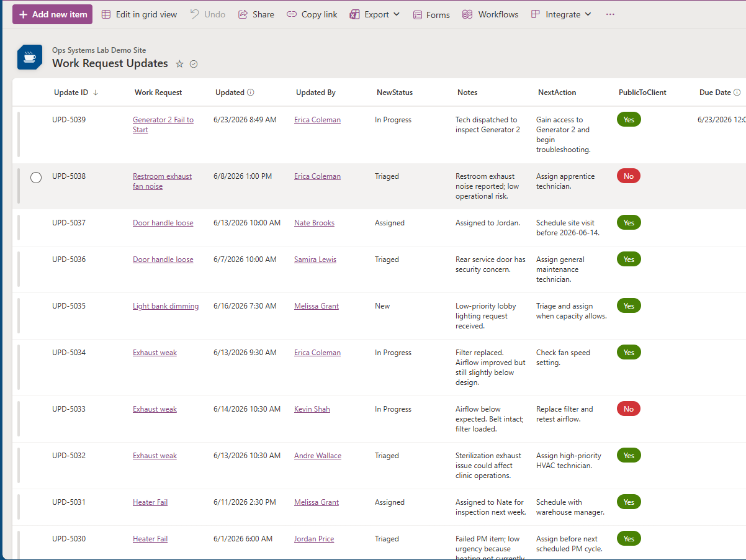The width and height of the screenshot is (746, 560).
Task: Click the Yes pill in UPD-5031 row
Action: [629, 502]
